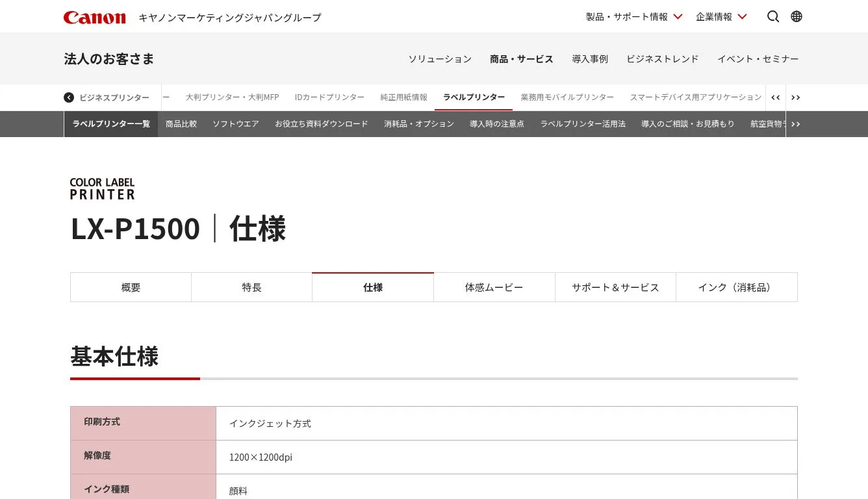This screenshot has height=499, width=868.
Task: Go to 純正用紙情報 category
Action: pyautogui.click(x=403, y=97)
